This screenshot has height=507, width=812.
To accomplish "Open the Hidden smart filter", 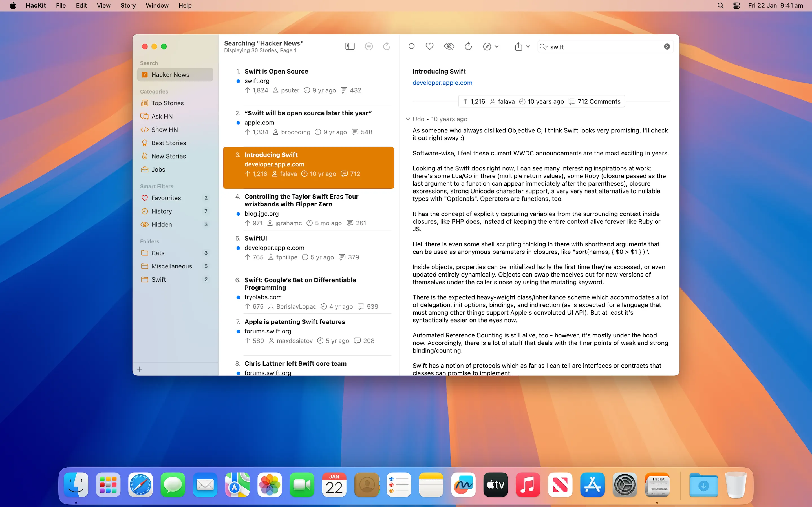I will tap(161, 224).
